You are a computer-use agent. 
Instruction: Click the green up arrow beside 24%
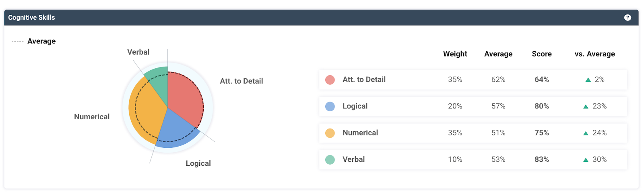coord(586,133)
